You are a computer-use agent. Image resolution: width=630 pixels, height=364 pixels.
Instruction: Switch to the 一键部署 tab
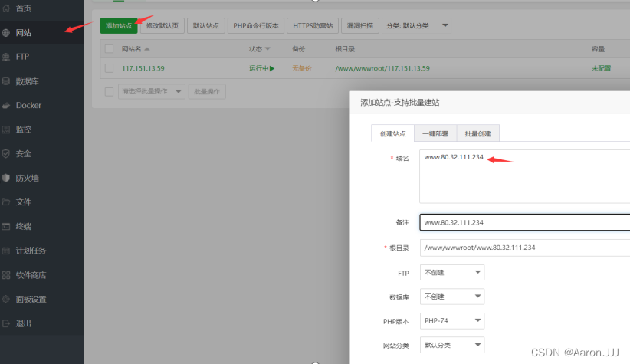click(x=435, y=133)
